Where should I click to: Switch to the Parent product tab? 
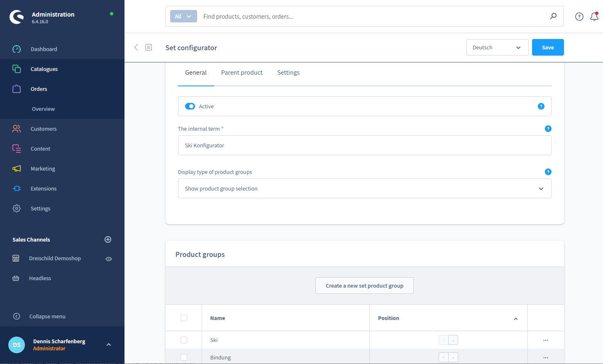242,73
